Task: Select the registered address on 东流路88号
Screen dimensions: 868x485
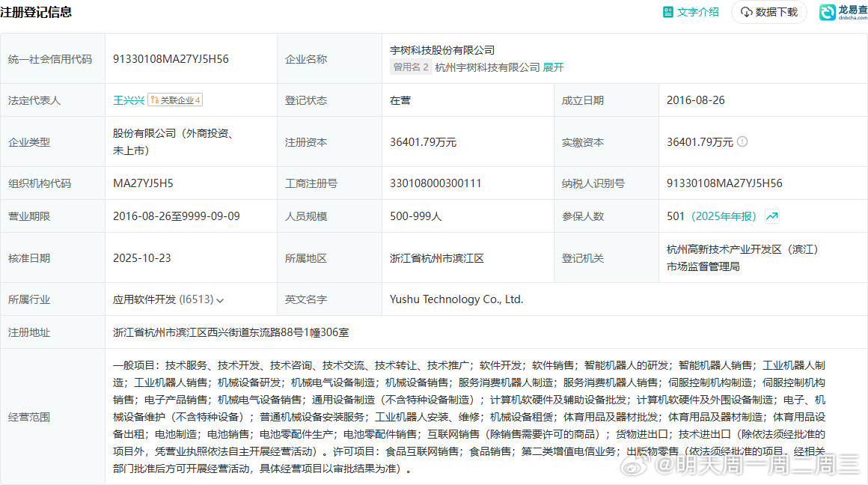Action: [230, 333]
